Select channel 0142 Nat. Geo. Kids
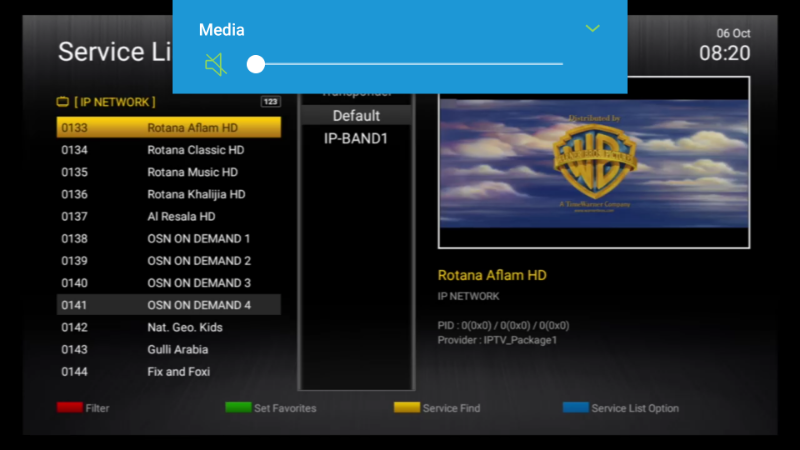 (x=168, y=328)
